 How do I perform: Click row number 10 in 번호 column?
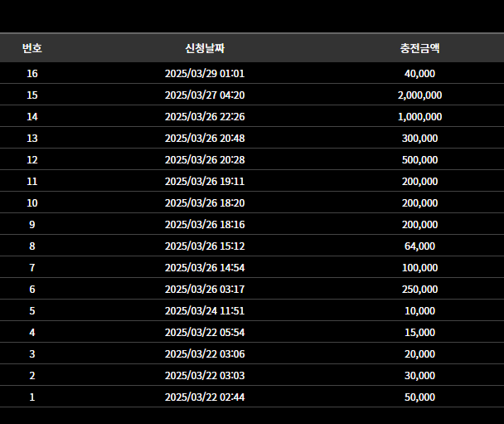point(32,203)
